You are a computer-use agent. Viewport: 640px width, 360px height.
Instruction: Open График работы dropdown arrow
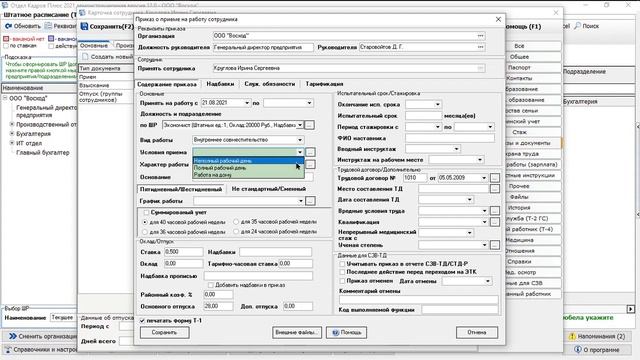[x=301, y=201]
